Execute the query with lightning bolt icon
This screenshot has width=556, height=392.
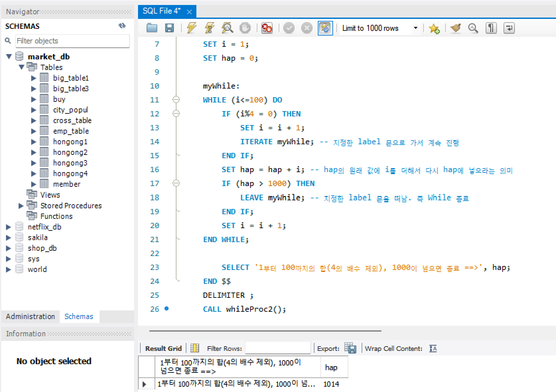[x=191, y=28]
